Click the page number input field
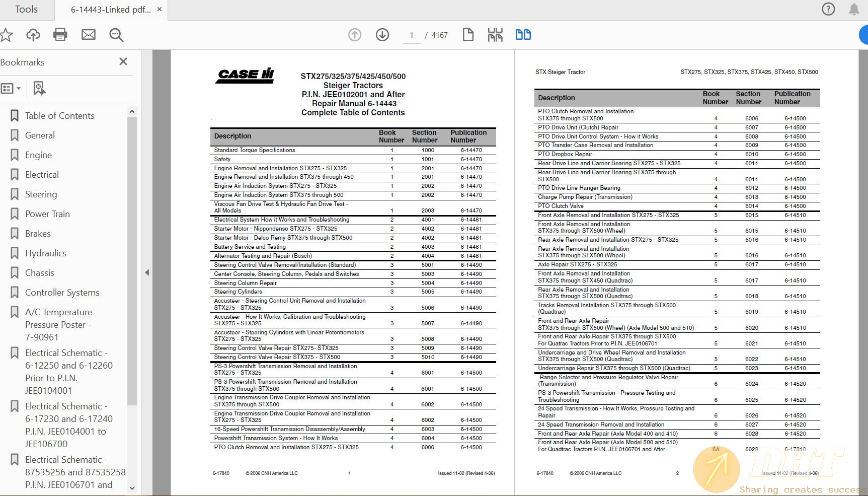868x496 pixels. [x=412, y=35]
